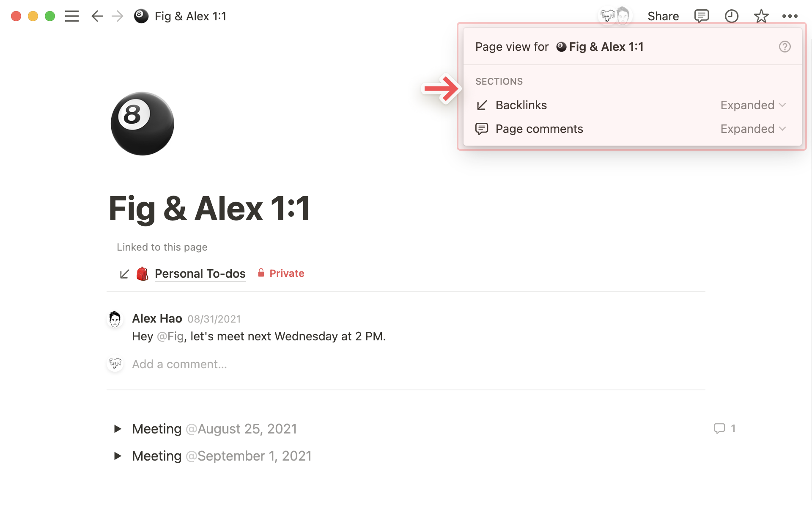The height and width of the screenshot is (508, 812).
Task: Click the Fig & Alex 1:1 page title
Action: (x=209, y=207)
